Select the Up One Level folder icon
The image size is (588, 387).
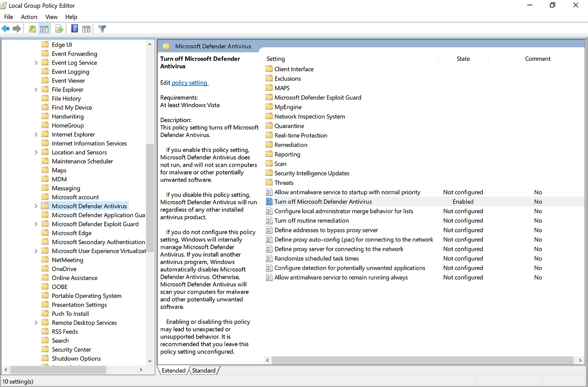pyautogui.click(x=32, y=28)
